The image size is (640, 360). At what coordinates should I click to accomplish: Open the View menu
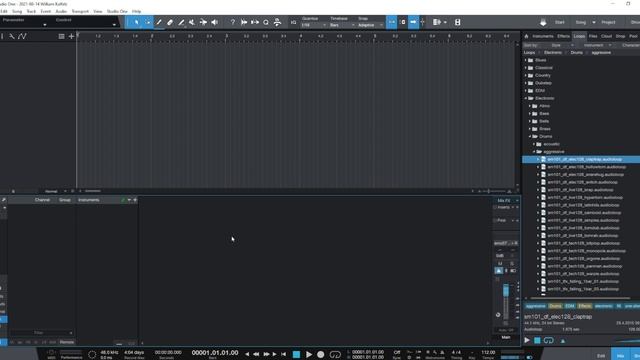98,11
